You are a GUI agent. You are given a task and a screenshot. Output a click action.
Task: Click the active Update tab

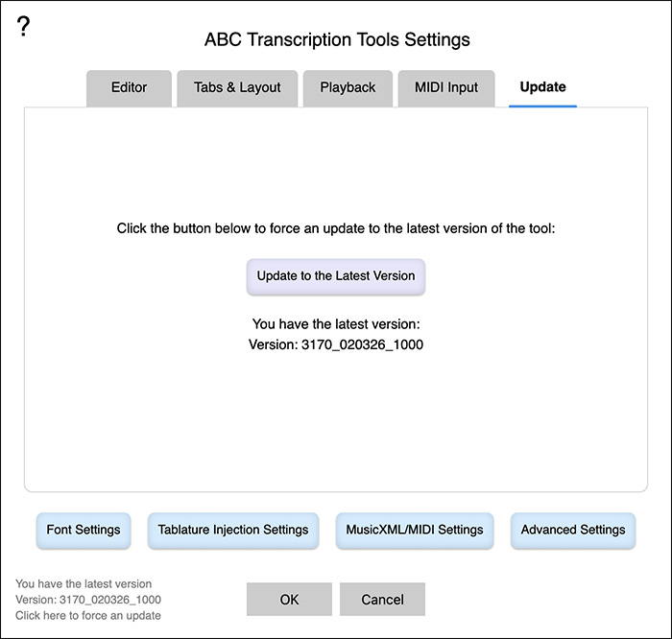542,87
